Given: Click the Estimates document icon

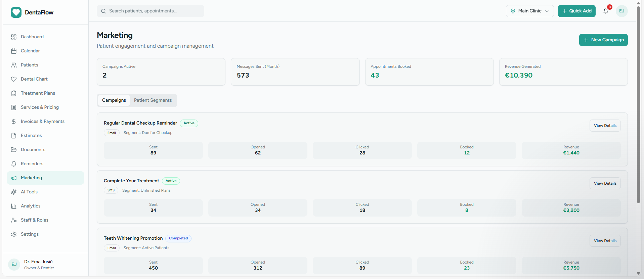Looking at the screenshot, I should coord(14,136).
